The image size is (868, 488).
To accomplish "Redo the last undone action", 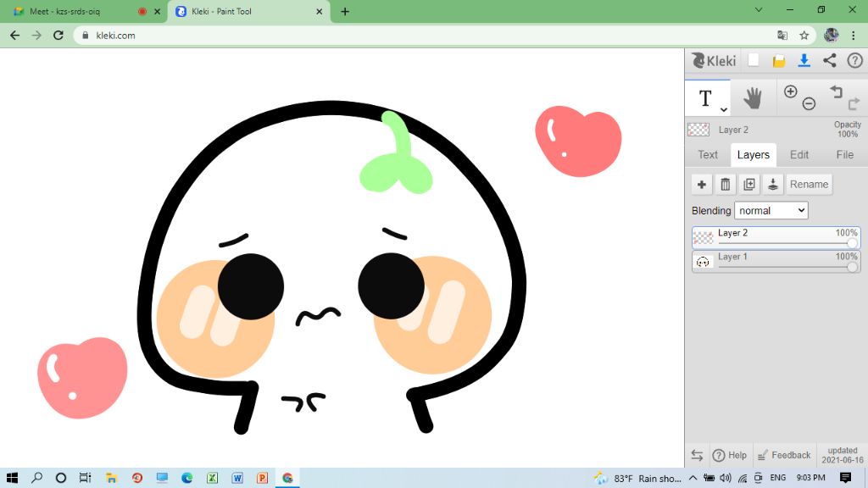I will (854, 103).
